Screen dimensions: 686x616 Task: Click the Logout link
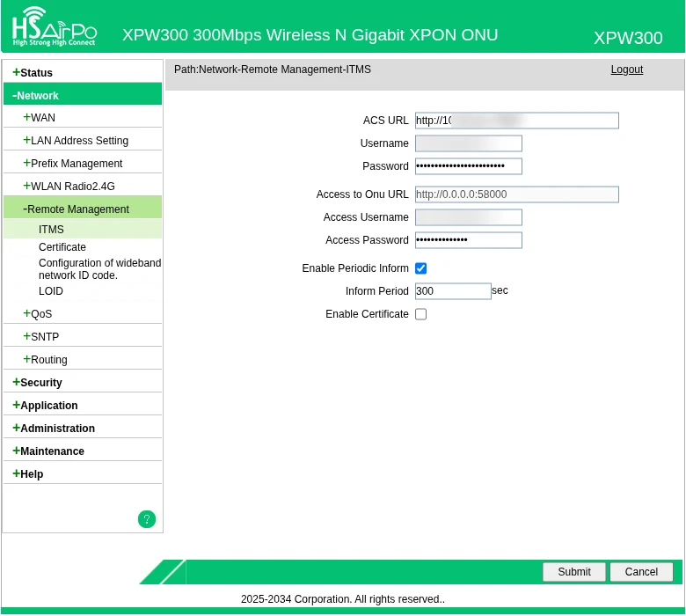click(x=626, y=70)
